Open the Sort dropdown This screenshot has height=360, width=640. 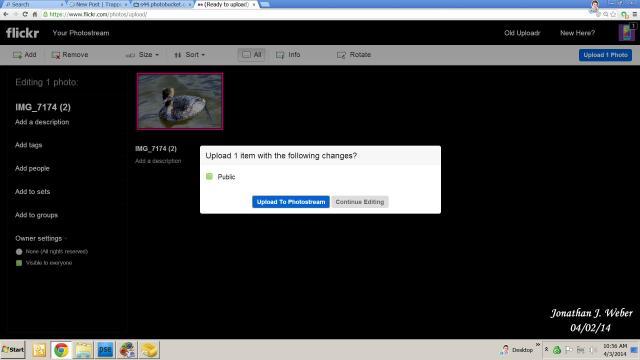click(x=189, y=55)
